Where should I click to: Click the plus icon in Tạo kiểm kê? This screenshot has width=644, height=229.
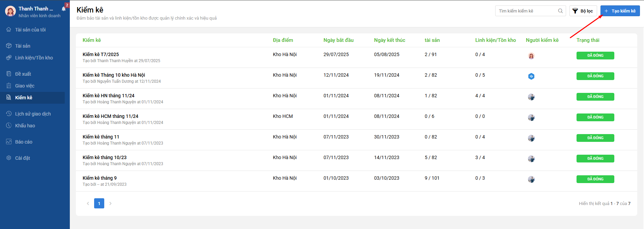tap(606, 11)
